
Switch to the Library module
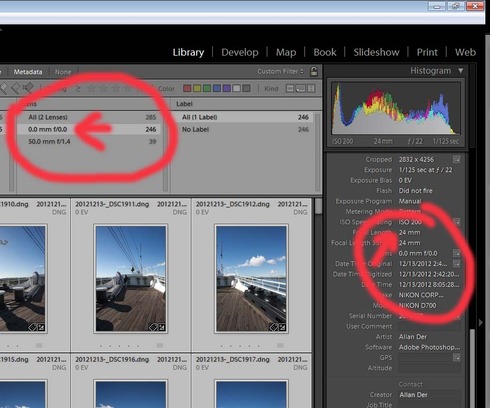click(x=188, y=52)
